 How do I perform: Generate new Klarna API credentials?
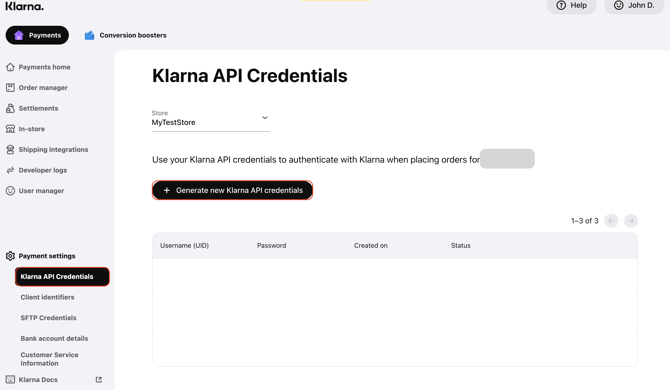[232, 190]
